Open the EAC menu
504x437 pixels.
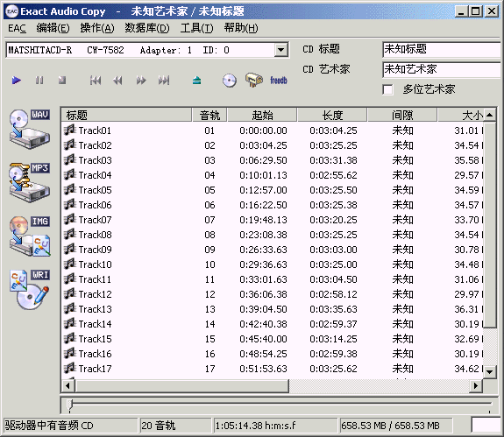[17, 28]
